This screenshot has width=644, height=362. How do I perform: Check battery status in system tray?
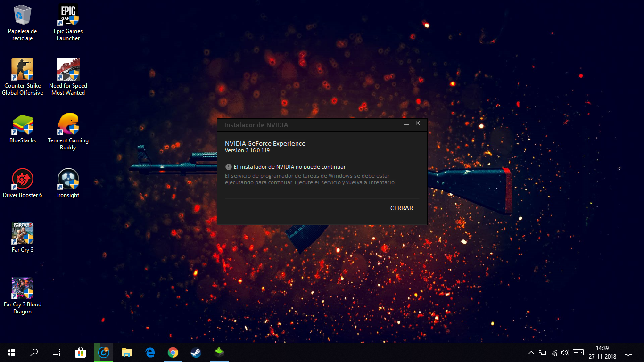click(x=543, y=353)
